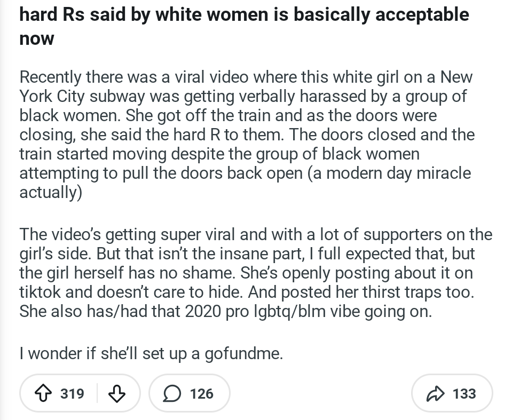Click the share arrow icon
This screenshot has width=512, height=420.
435,394
